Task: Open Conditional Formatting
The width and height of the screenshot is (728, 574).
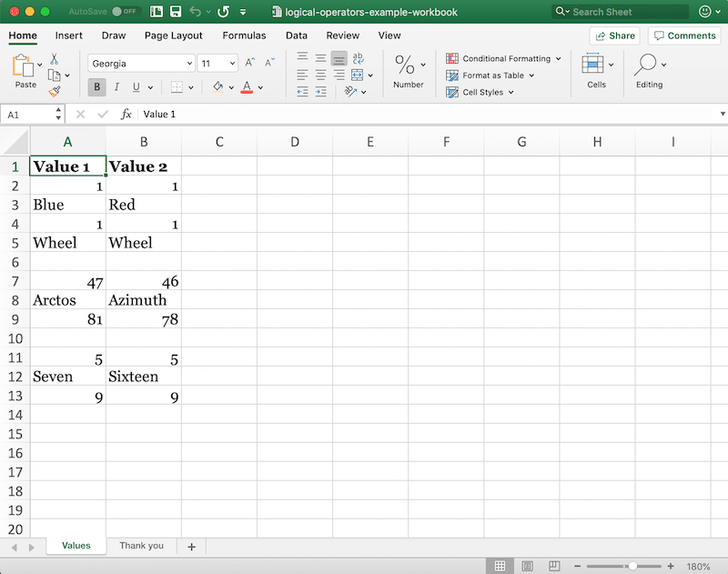Action: pyautogui.click(x=503, y=58)
